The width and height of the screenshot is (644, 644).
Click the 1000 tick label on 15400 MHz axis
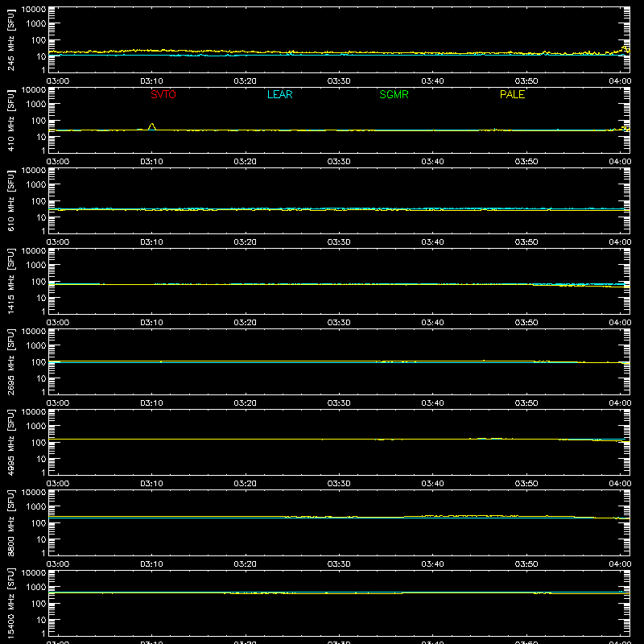tap(36, 588)
